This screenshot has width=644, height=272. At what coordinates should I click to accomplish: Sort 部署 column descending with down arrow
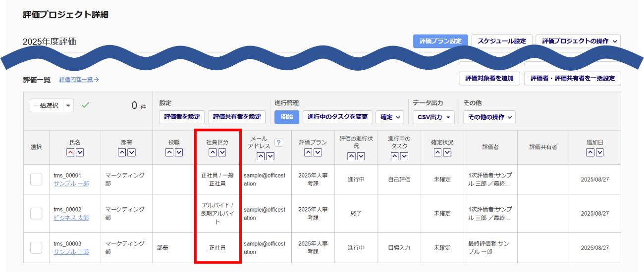(131, 152)
